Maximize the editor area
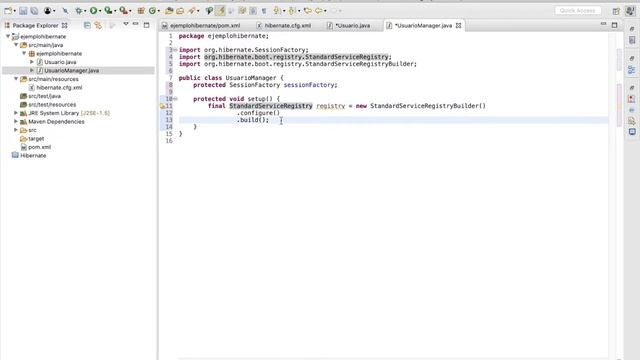 (614, 25)
